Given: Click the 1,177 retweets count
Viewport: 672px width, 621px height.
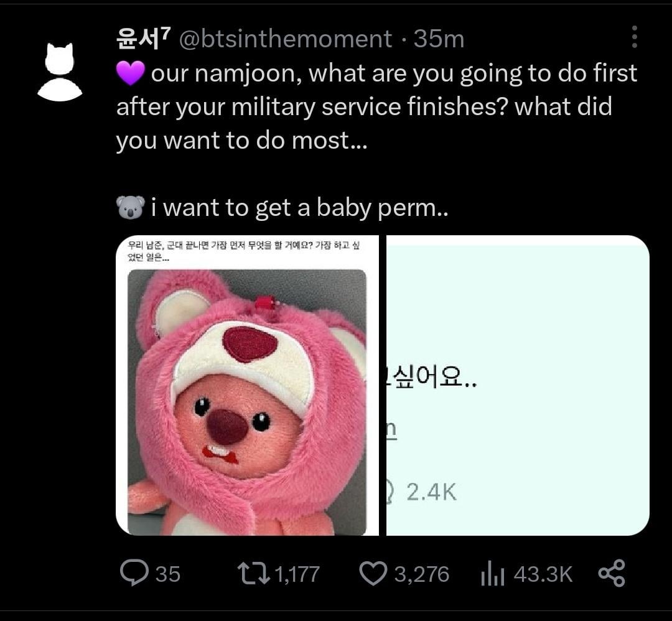Looking at the screenshot, I should pos(297,574).
